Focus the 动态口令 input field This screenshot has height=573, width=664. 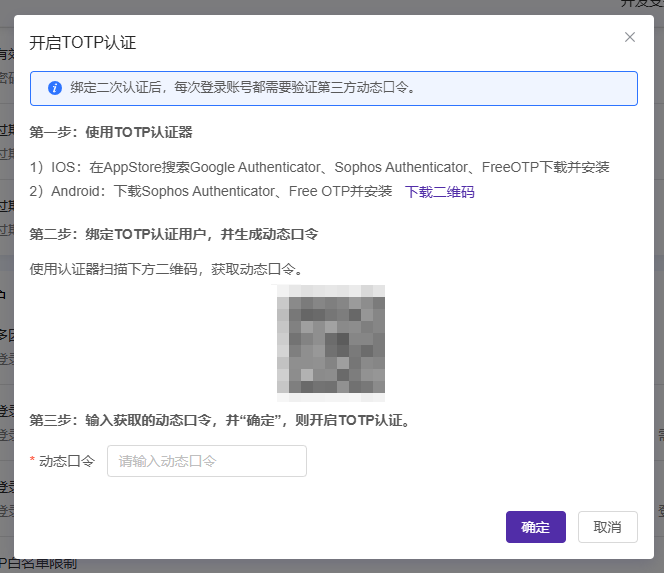coord(207,461)
